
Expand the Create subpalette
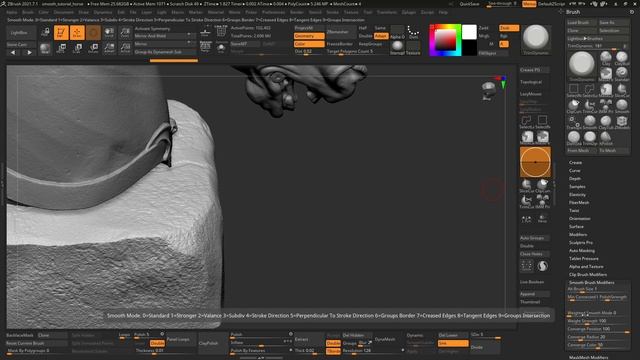pyautogui.click(x=575, y=162)
